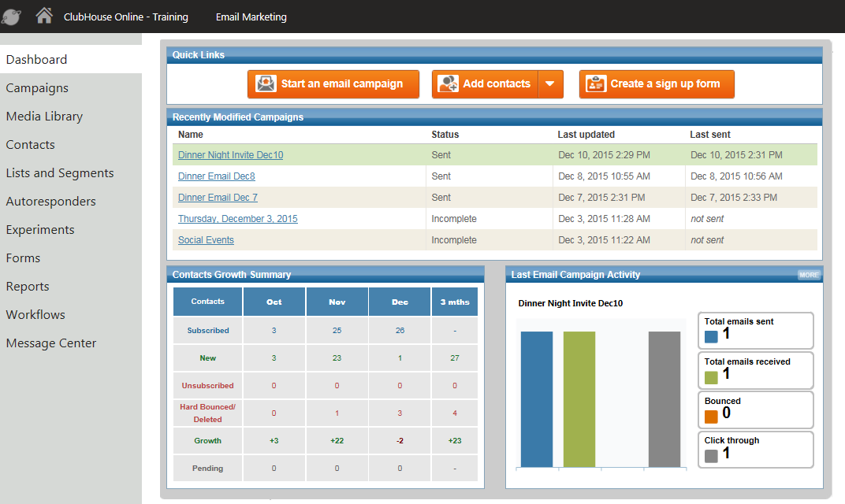Open the Dinner Night Invite Dec10 campaign
Image resolution: width=845 pixels, height=504 pixels.
pyautogui.click(x=230, y=155)
